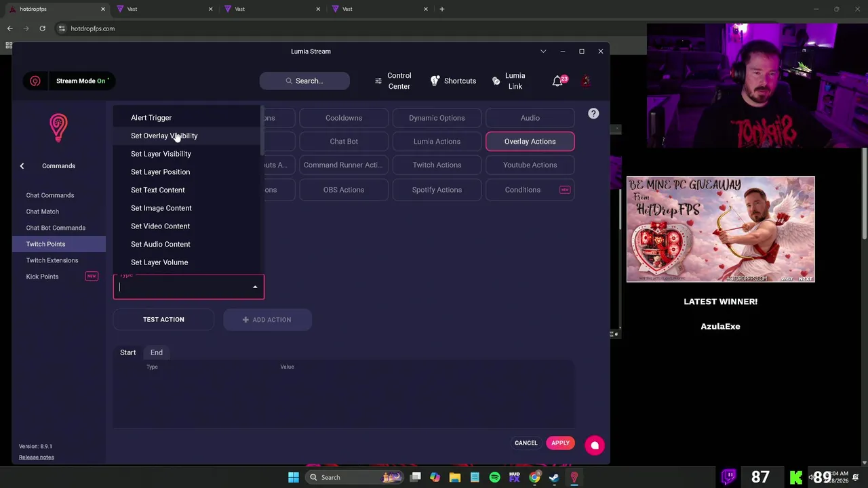Click the Lumia Stream logo in the sidebar
This screenshot has height=488, width=868.
point(58,127)
